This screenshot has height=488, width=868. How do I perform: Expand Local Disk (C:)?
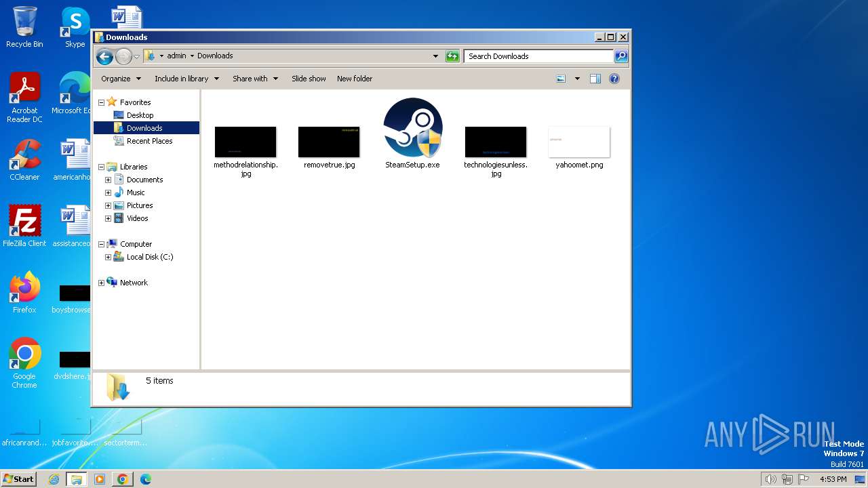(x=108, y=257)
